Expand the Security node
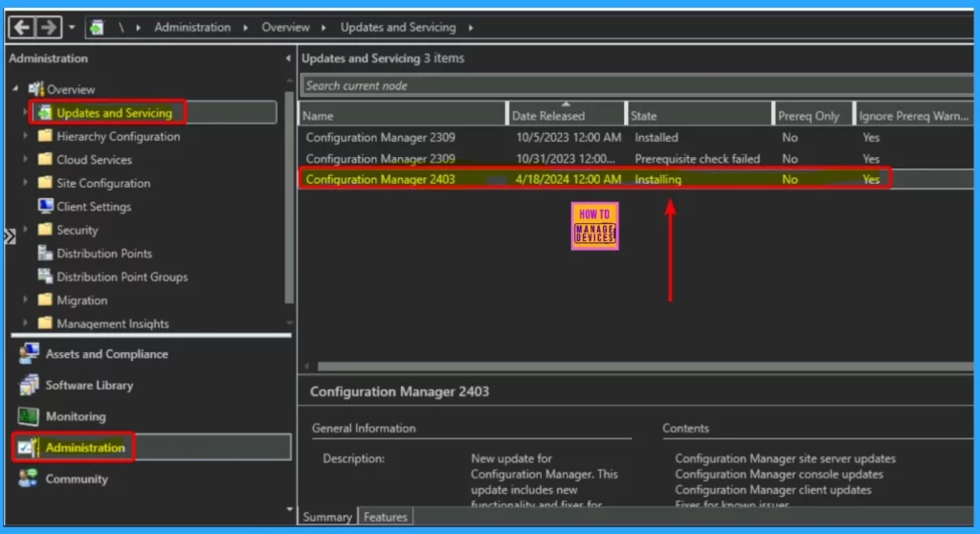Viewport: 980px width, 534px height. click(25, 230)
